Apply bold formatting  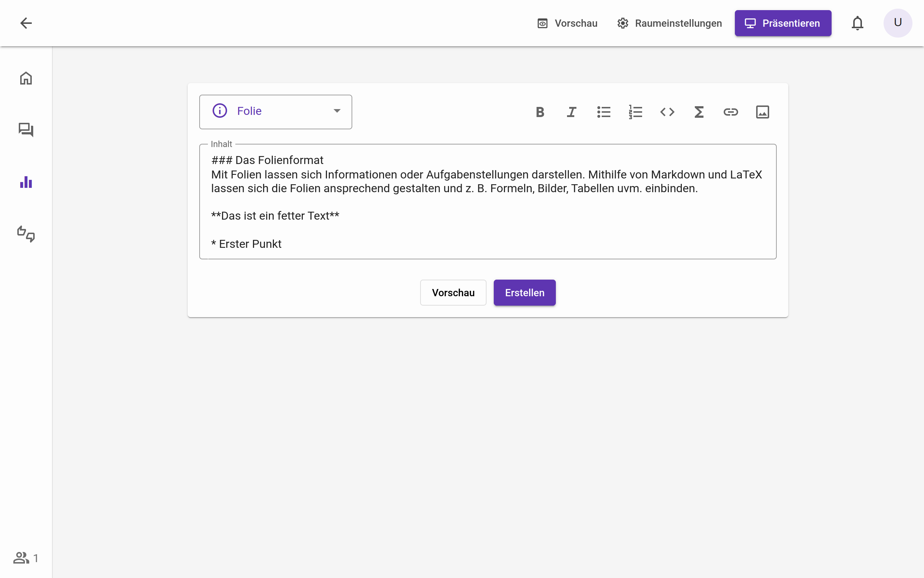(x=540, y=112)
